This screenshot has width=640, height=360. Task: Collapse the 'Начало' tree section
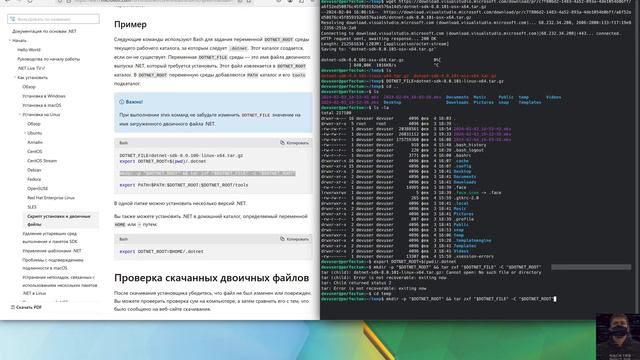point(10,40)
